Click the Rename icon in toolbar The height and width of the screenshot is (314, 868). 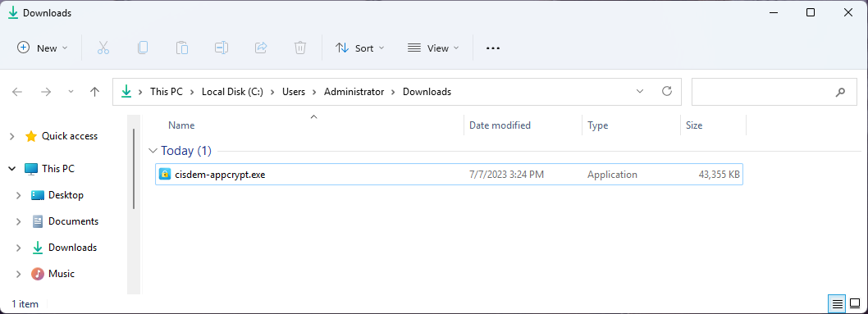tap(222, 48)
